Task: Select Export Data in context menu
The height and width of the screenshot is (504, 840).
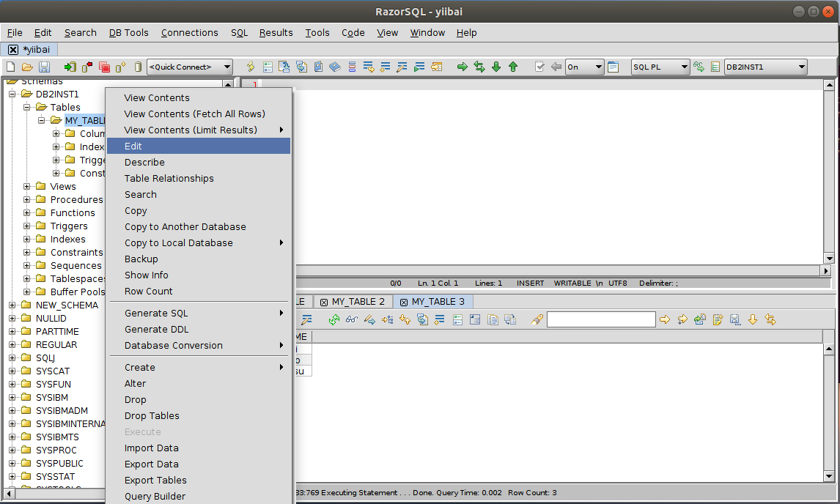Action: tap(151, 464)
